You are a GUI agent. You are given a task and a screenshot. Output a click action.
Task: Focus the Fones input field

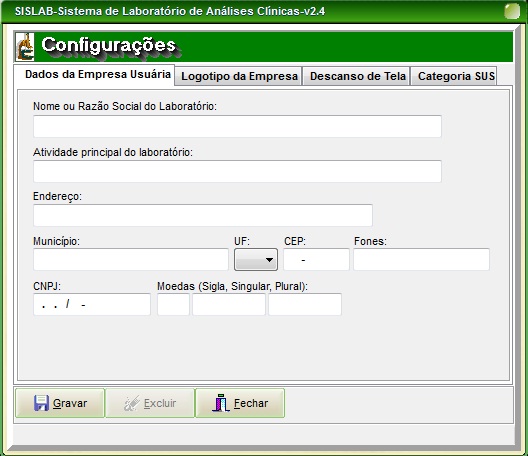421,259
